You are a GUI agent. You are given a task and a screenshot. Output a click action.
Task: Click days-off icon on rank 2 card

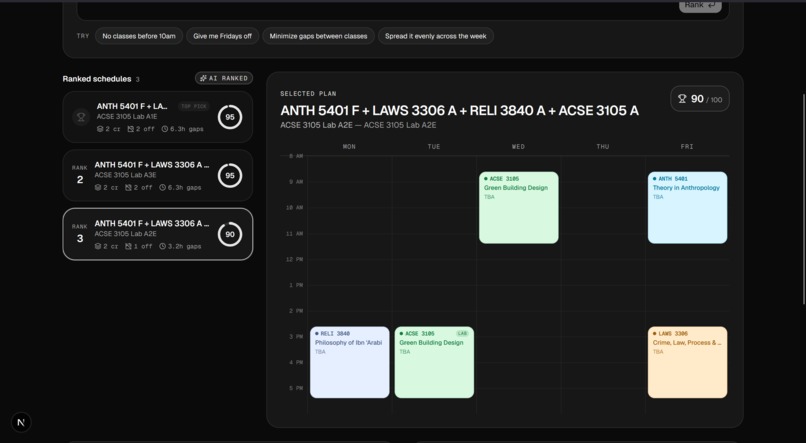129,188
